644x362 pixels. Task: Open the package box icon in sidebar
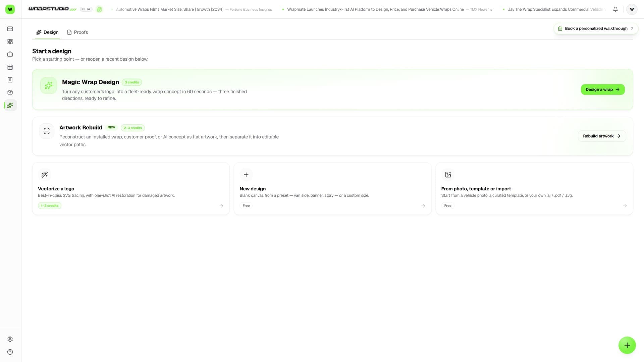10,93
